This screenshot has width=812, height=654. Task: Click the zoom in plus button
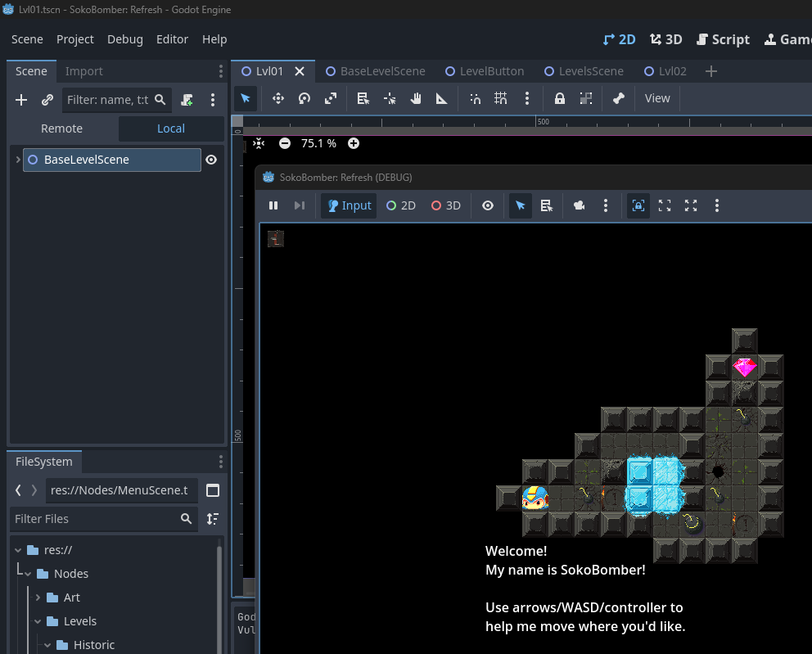click(354, 143)
